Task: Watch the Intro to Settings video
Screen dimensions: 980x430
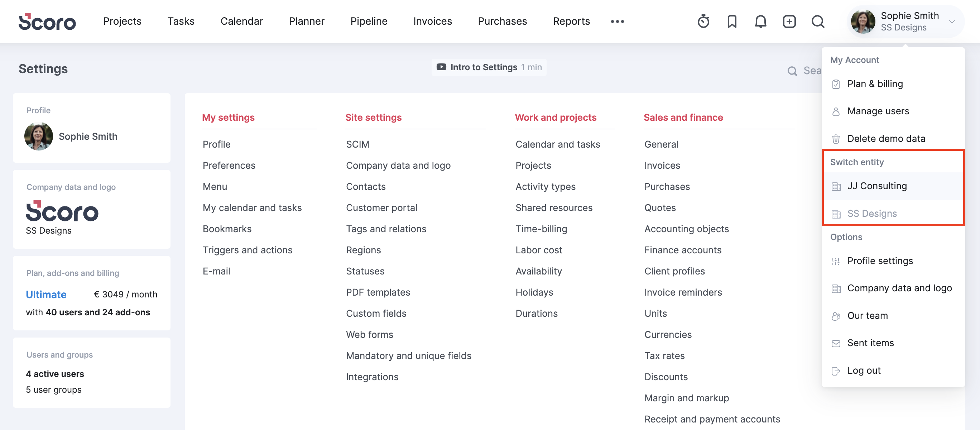Action: tap(489, 67)
